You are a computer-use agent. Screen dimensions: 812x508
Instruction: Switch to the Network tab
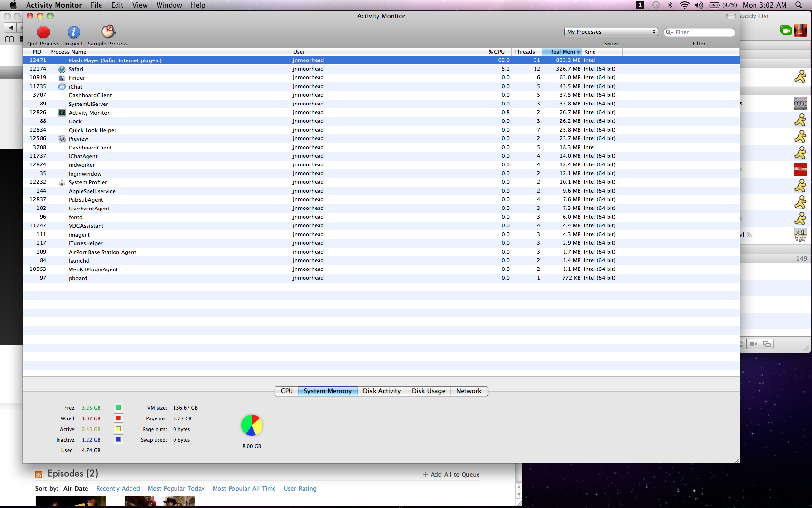tap(469, 391)
